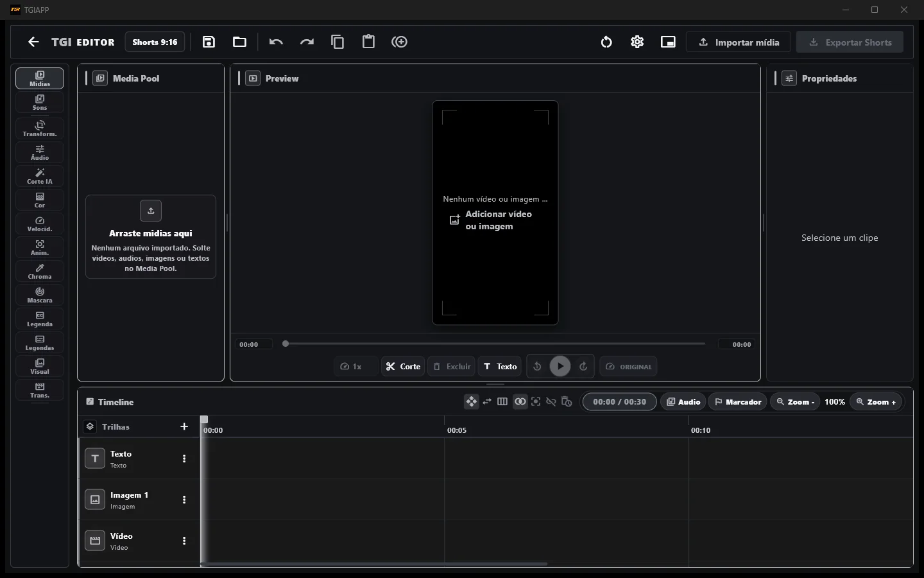924x578 pixels.
Task: Click the Importar mídia button
Action: pos(739,42)
